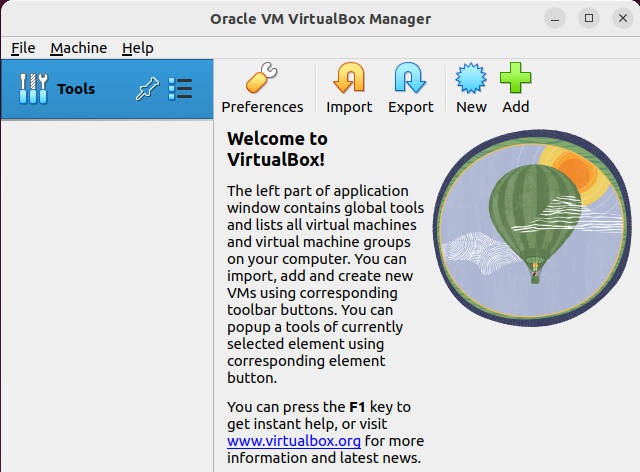Close the VirtualBox Manager window
The image size is (640, 472).
click(623, 18)
